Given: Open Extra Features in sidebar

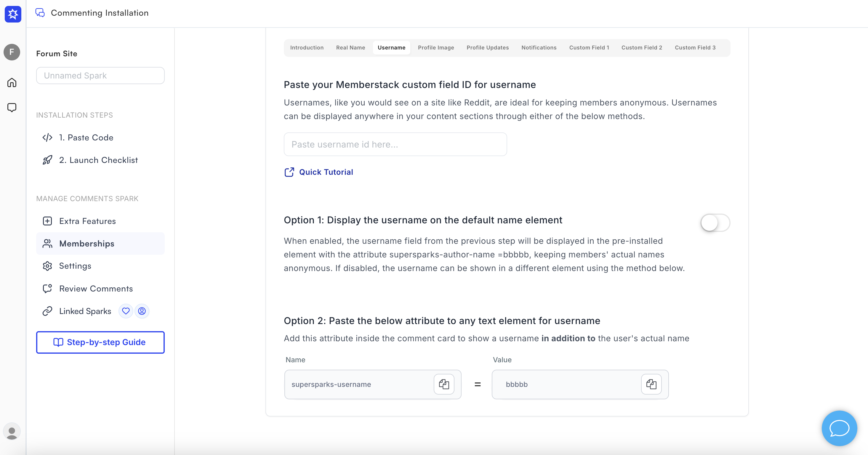Looking at the screenshot, I should coord(87,221).
